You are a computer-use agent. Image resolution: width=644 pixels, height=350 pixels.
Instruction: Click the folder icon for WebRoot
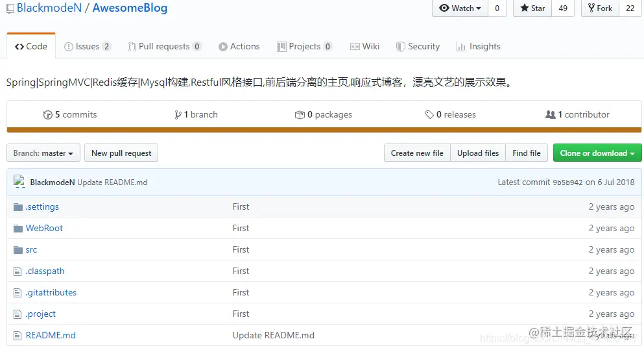tap(18, 229)
